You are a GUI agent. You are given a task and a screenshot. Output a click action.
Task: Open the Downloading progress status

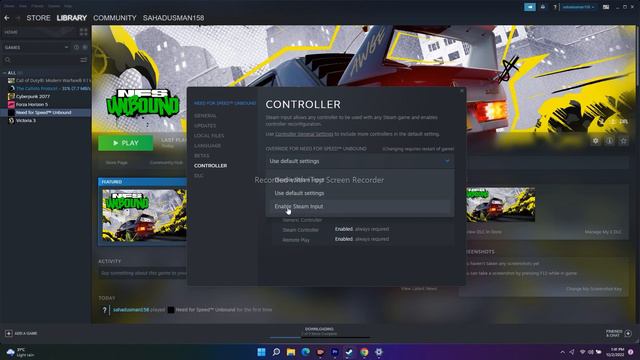pyautogui.click(x=319, y=332)
